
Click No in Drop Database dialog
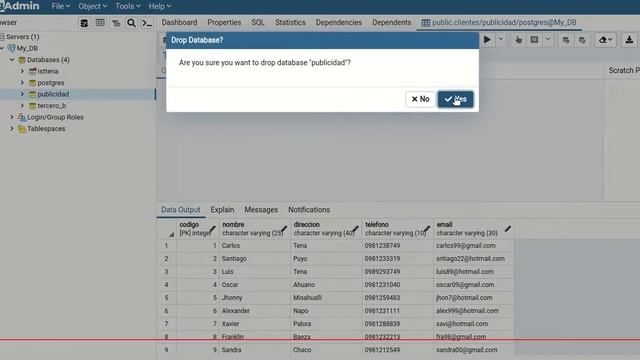tap(420, 99)
